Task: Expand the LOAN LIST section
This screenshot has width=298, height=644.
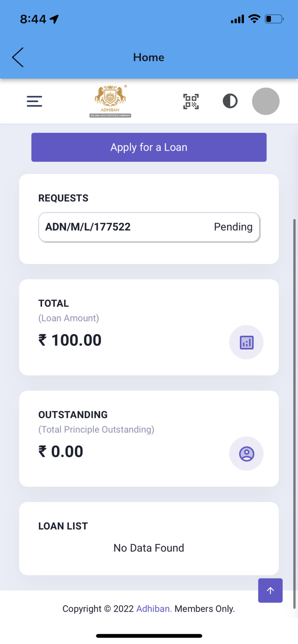Action: (x=63, y=526)
